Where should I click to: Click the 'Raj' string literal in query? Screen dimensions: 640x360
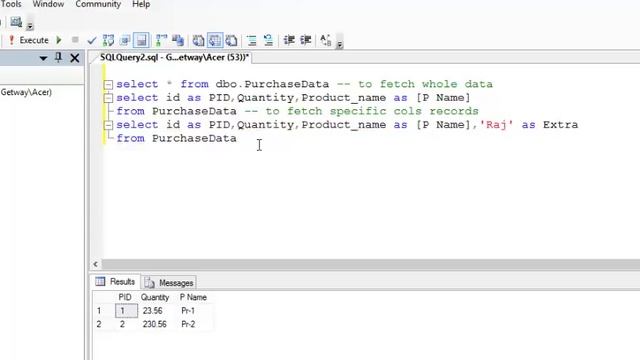click(496, 125)
